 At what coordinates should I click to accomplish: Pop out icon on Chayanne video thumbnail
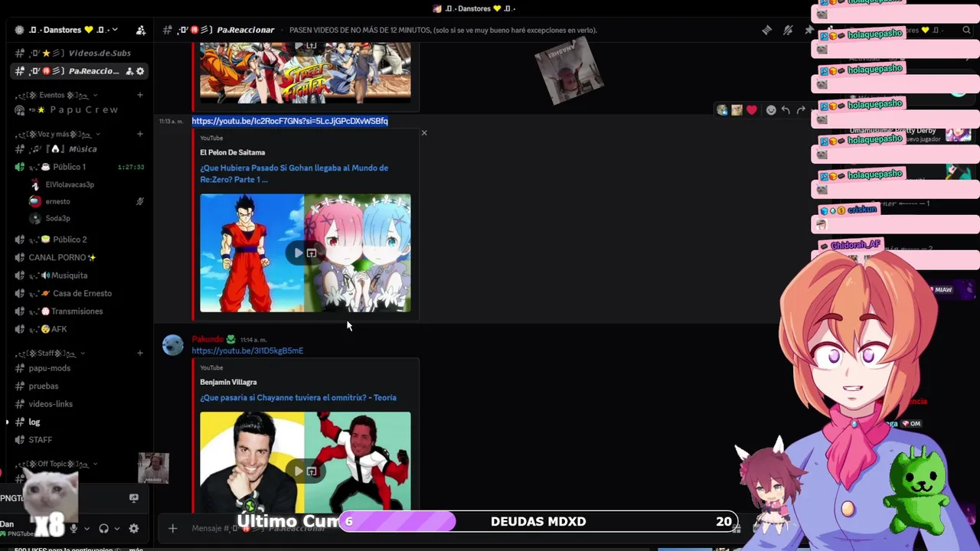tap(312, 471)
